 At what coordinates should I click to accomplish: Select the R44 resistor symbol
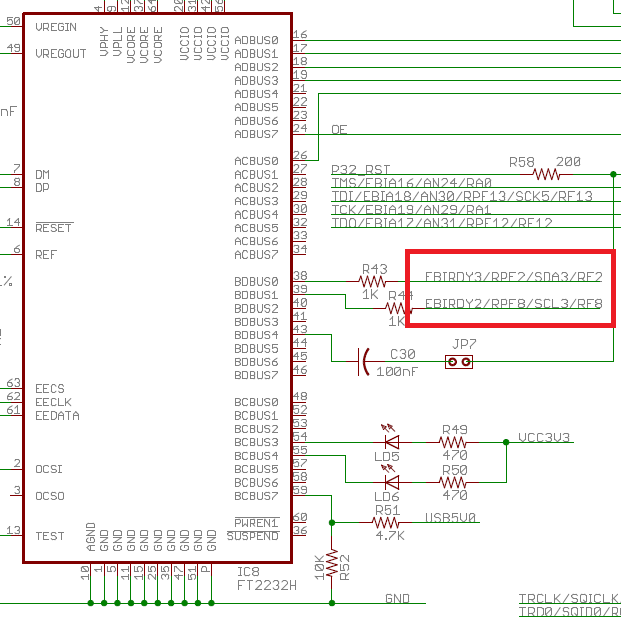click(x=399, y=308)
